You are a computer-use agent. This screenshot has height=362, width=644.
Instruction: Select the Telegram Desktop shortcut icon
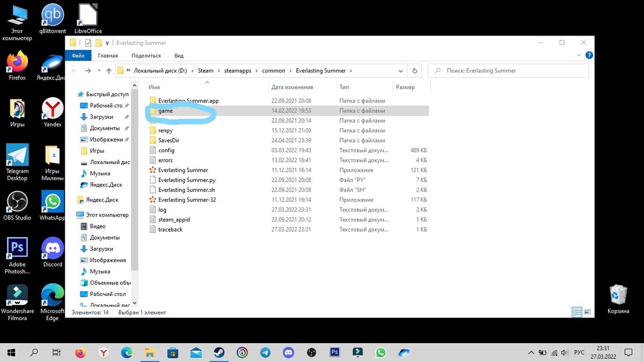[17, 161]
